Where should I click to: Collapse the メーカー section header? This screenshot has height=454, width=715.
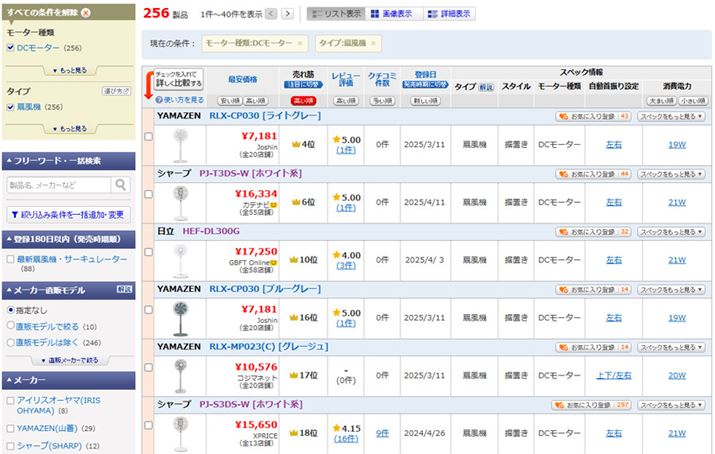click(x=66, y=380)
